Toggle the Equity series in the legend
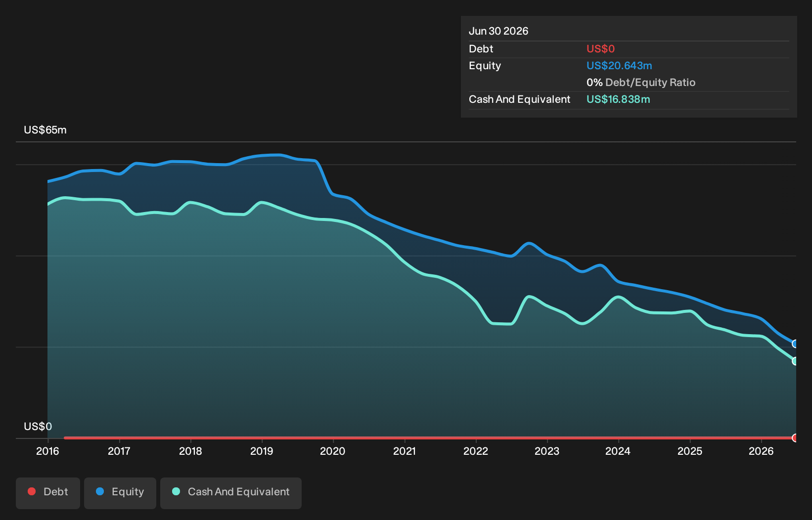812x520 pixels. click(x=120, y=492)
